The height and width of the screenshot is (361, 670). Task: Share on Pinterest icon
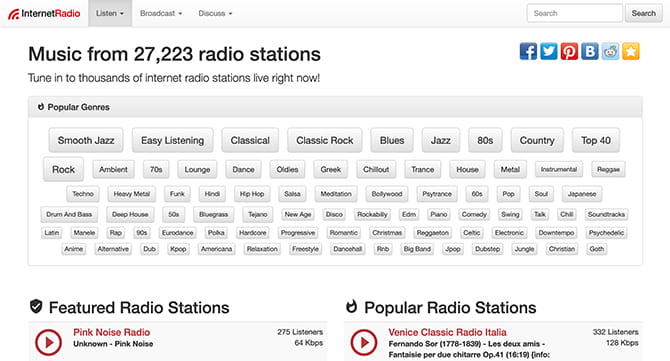click(569, 51)
